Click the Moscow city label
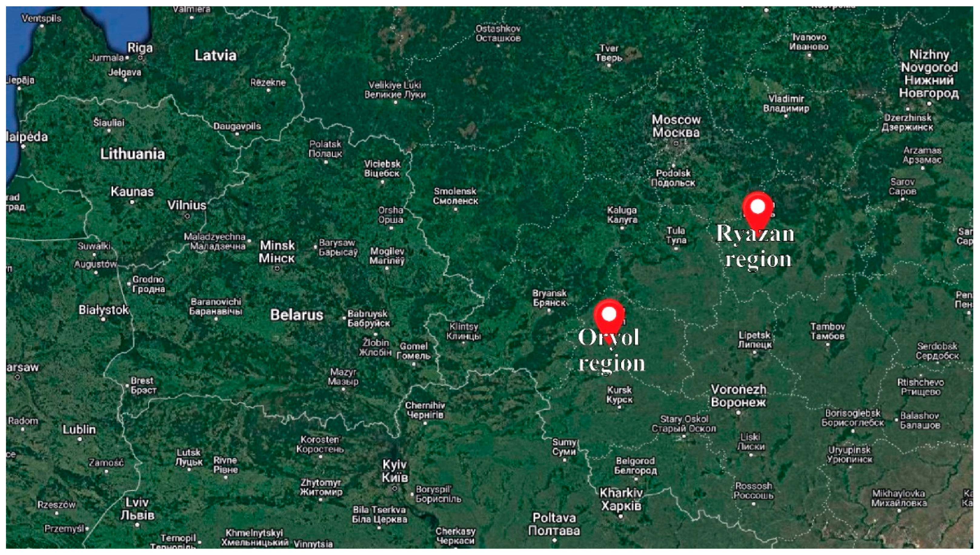This screenshot has height=555, width=980. (676, 126)
